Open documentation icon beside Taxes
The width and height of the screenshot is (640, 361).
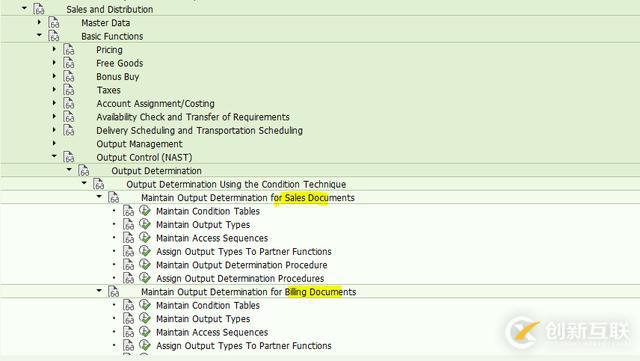click(x=69, y=90)
